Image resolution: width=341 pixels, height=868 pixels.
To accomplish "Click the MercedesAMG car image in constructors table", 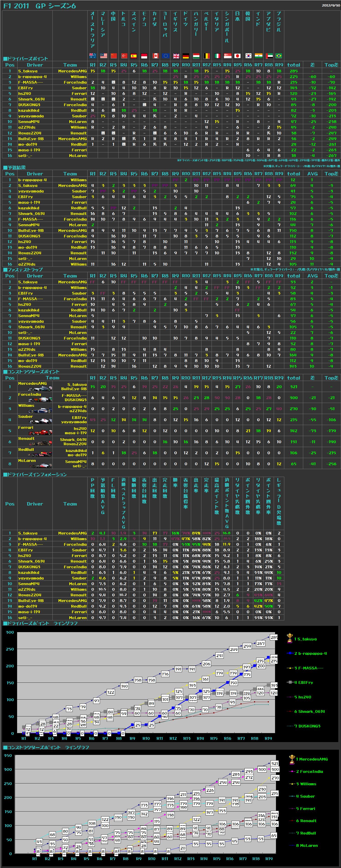I will [41, 389].
